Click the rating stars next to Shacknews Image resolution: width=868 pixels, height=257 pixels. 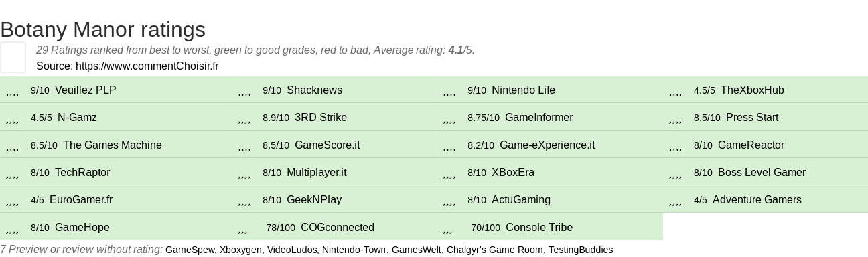click(244, 91)
